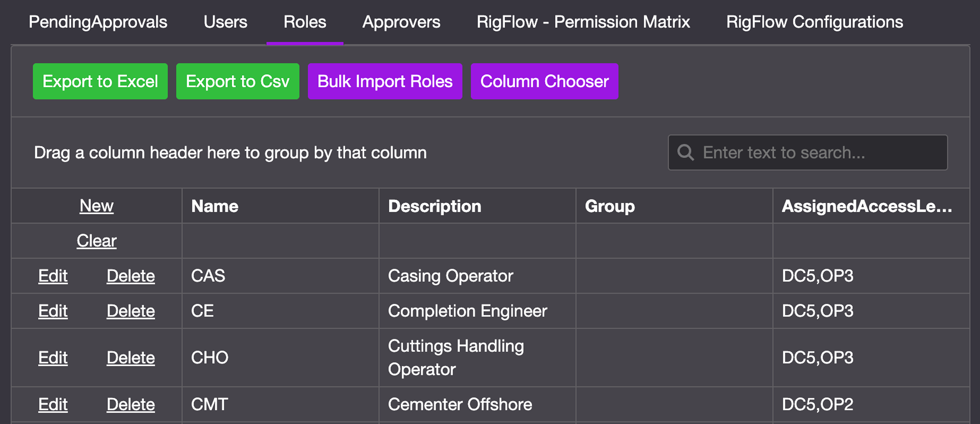This screenshot has height=424, width=980.
Task: Select the Approvers tab
Action: (401, 22)
